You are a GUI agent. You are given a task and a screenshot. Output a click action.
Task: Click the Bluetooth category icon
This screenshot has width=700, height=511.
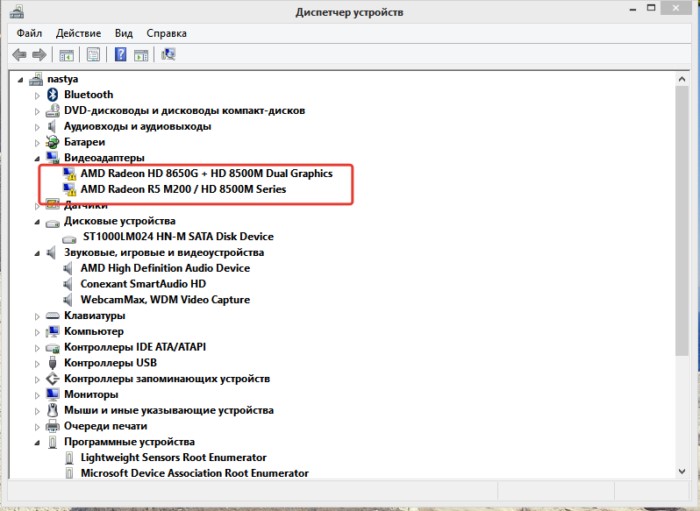coord(53,95)
